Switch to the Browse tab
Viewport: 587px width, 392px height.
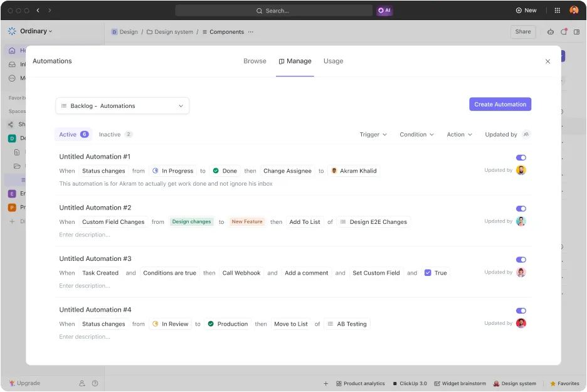[255, 61]
